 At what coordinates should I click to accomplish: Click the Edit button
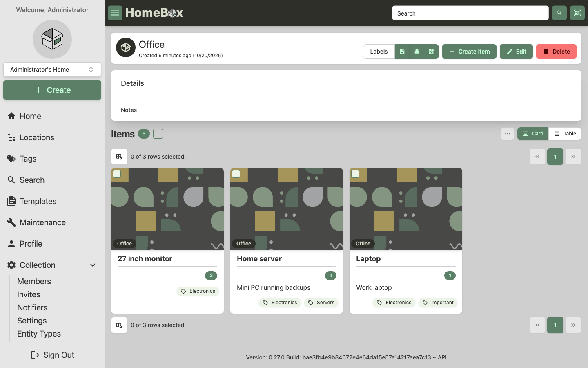click(516, 52)
